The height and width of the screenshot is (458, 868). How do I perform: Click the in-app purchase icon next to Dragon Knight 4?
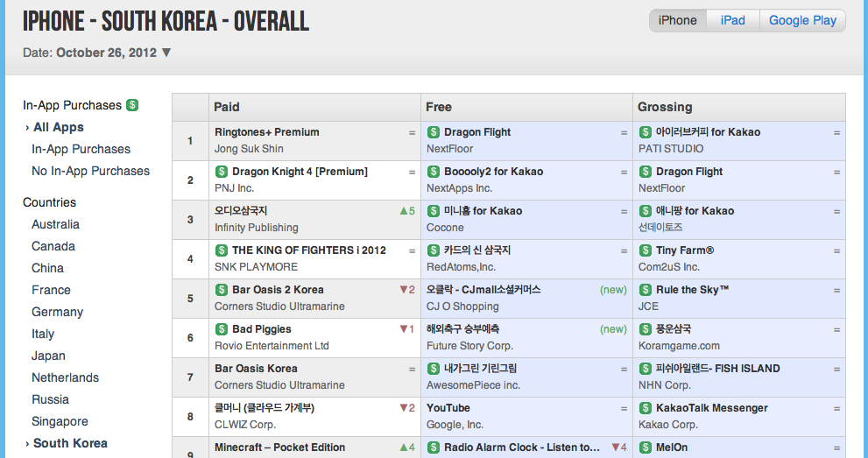click(222, 172)
